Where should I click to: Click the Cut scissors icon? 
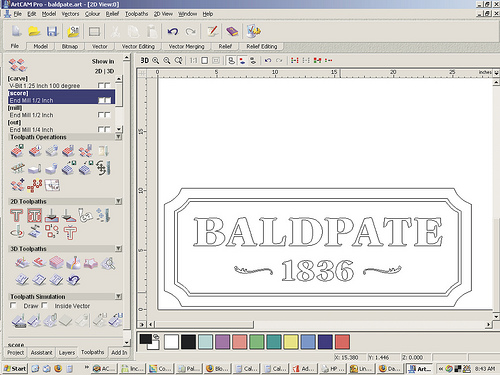[115, 32]
